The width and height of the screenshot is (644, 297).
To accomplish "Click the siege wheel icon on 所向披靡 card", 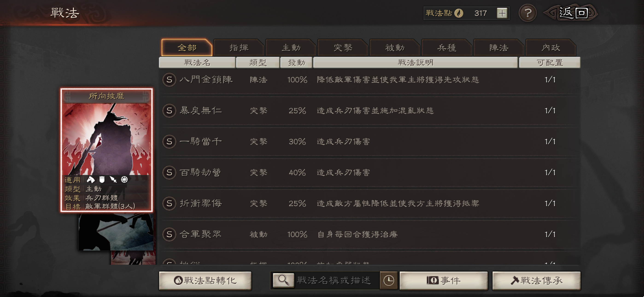I will [124, 180].
